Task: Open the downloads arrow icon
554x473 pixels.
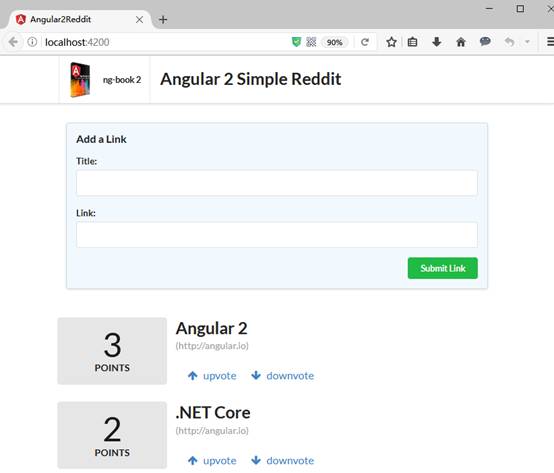Action: coord(437,42)
